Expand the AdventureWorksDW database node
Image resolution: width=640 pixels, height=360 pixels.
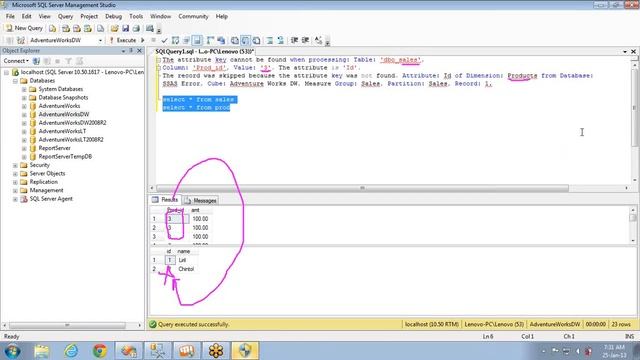(x=24, y=114)
